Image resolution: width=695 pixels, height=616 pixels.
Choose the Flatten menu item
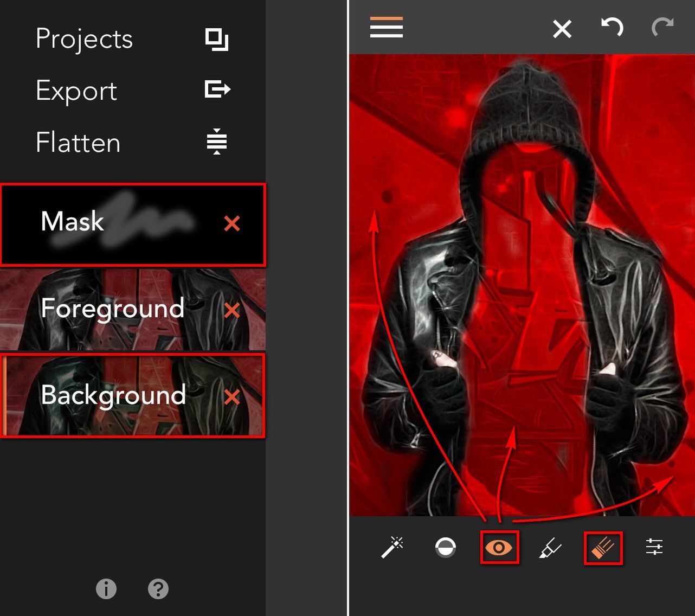click(78, 143)
